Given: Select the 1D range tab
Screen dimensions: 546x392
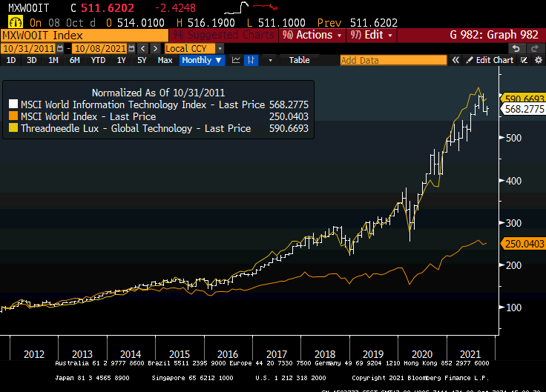Looking at the screenshot, I should 11,60.
